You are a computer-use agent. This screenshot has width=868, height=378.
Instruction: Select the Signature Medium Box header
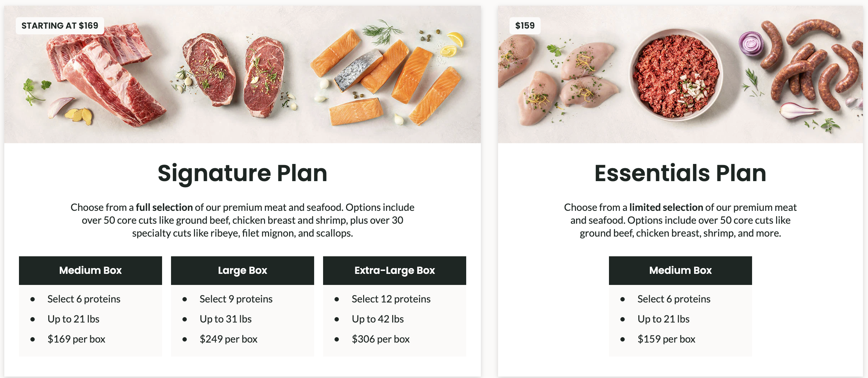point(91,270)
